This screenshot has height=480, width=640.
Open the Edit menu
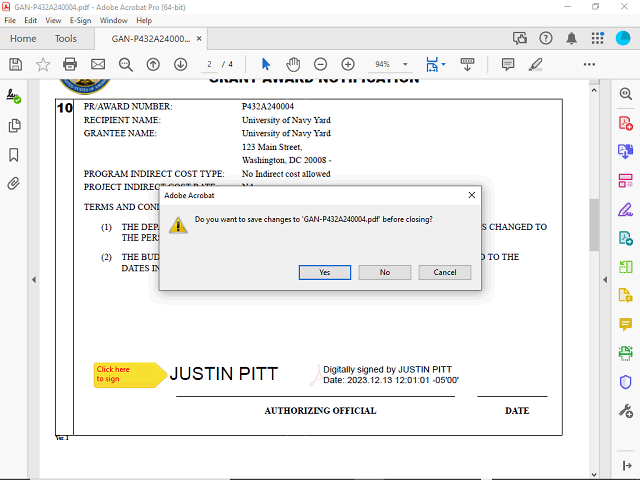(31, 20)
